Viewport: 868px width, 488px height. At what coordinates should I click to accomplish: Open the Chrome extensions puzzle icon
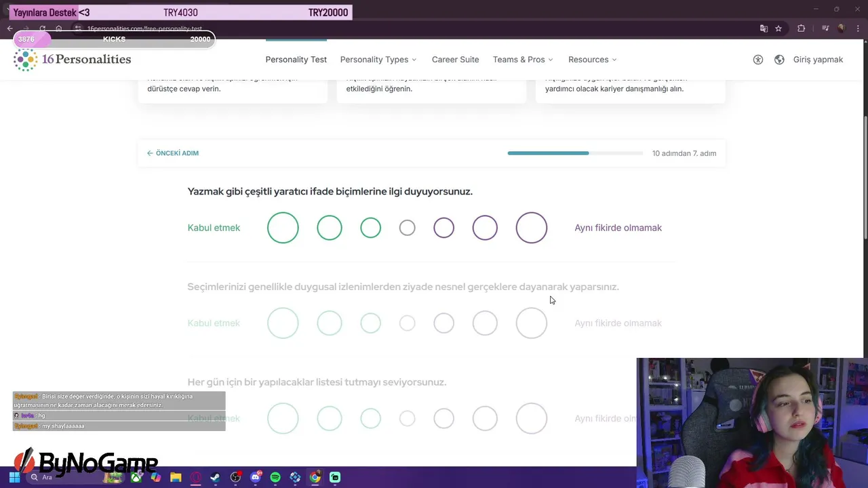coord(802,28)
